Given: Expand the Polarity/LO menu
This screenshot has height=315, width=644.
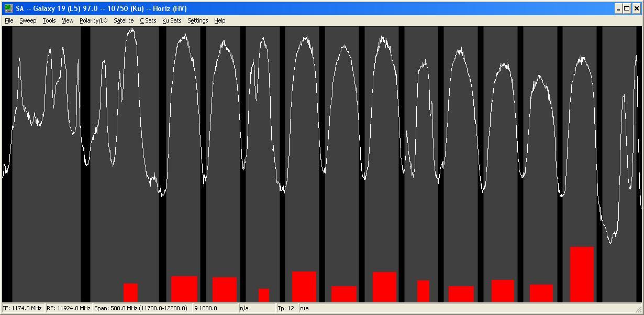Looking at the screenshot, I should (93, 20).
